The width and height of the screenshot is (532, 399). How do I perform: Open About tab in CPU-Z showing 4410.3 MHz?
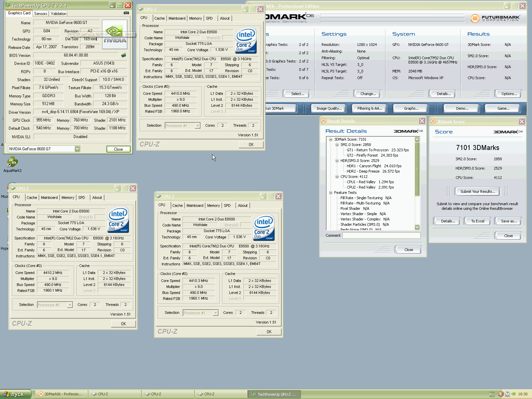(x=243, y=205)
